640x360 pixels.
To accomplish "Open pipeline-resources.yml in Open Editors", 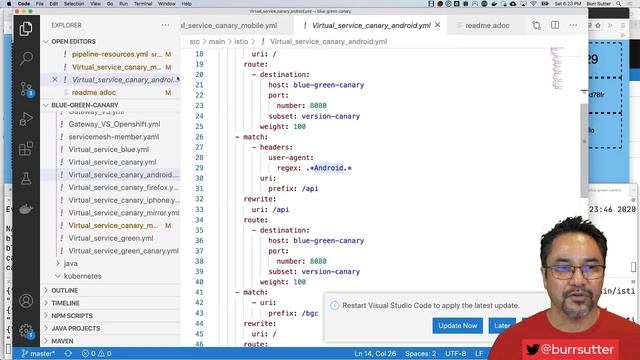I will click(110, 54).
